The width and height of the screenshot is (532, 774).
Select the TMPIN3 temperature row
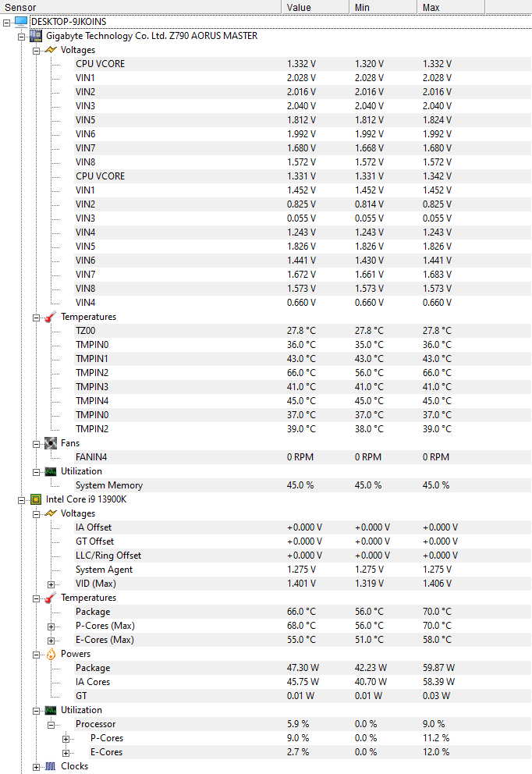(x=303, y=387)
